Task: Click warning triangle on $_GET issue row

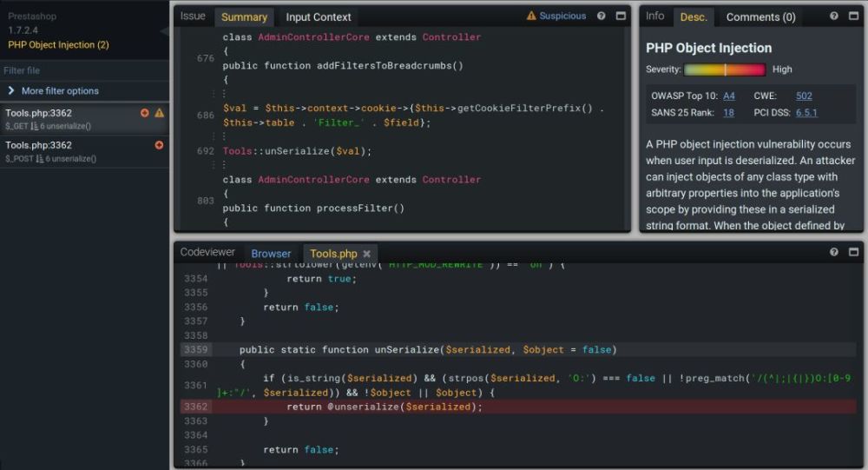Action: [160, 113]
